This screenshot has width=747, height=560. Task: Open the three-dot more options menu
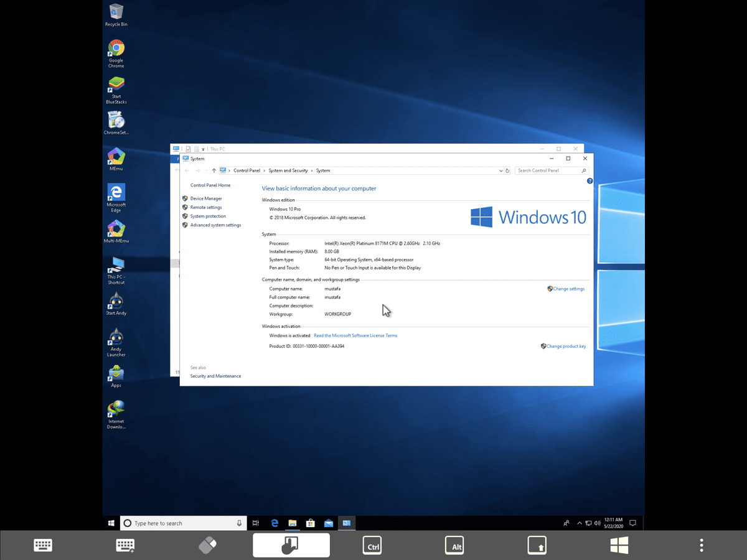pyautogui.click(x=702, y=545)
